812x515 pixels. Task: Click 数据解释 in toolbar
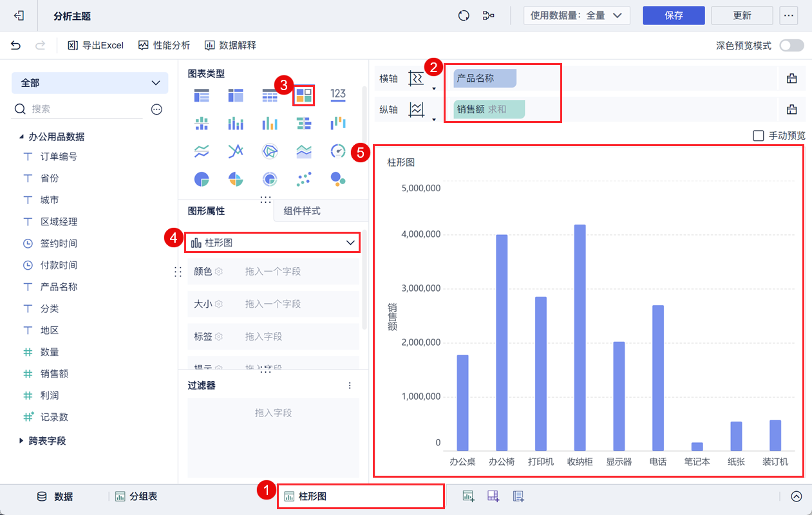pos(231,45)
